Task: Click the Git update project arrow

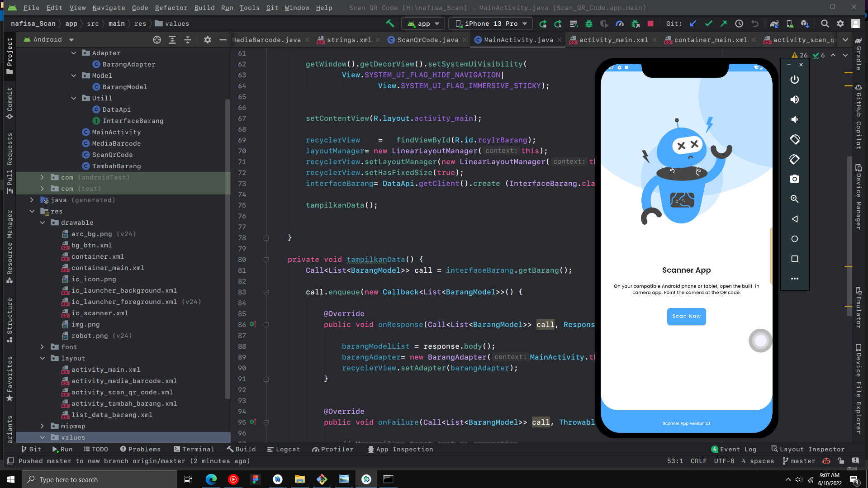Action: point(693,24)
